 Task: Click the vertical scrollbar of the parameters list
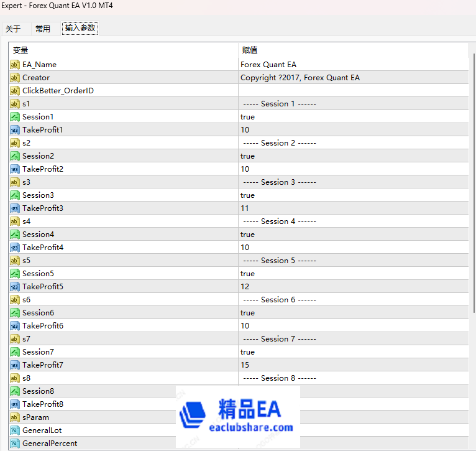(x=474, y=182)
